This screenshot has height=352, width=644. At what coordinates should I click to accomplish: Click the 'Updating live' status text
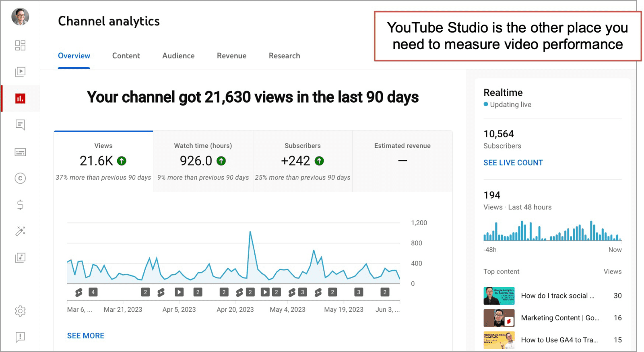pos(510,104)
